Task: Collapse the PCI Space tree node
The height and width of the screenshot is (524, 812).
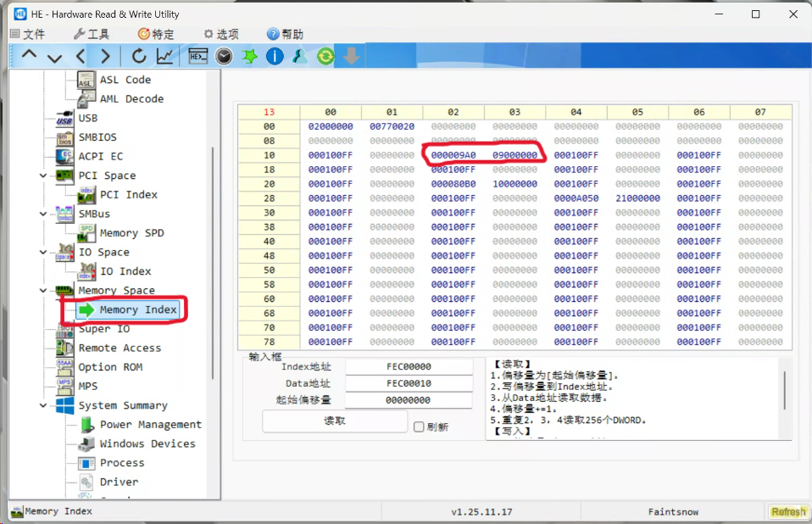Action: (x=43, y=176)
